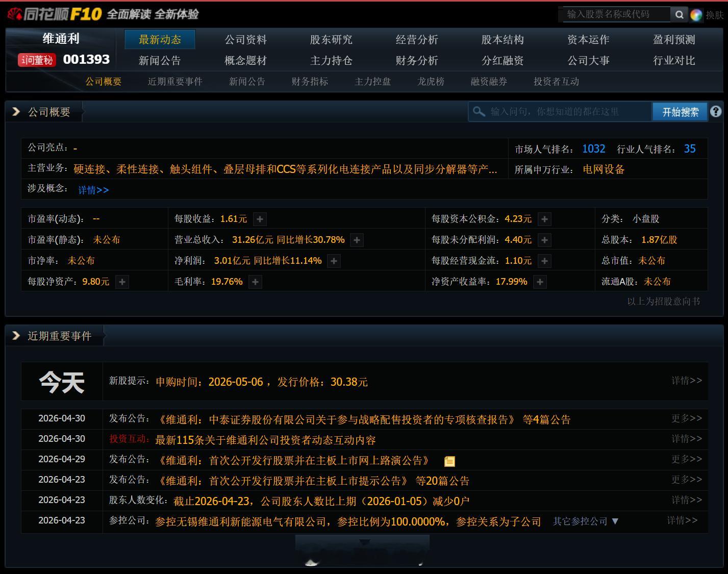Screen dimensions: 728x574
Task: Open the 龙虎榜 sub-tab
Action: tap(431, 82)
